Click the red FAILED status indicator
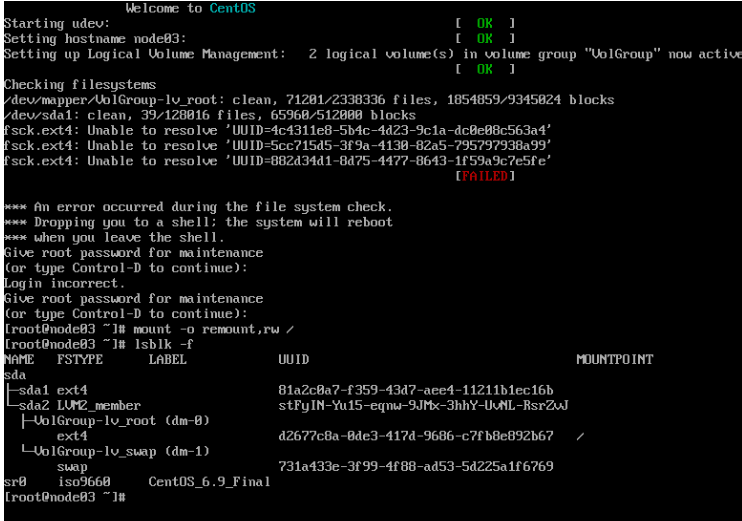The image size is (742, 521). (484, 176)
